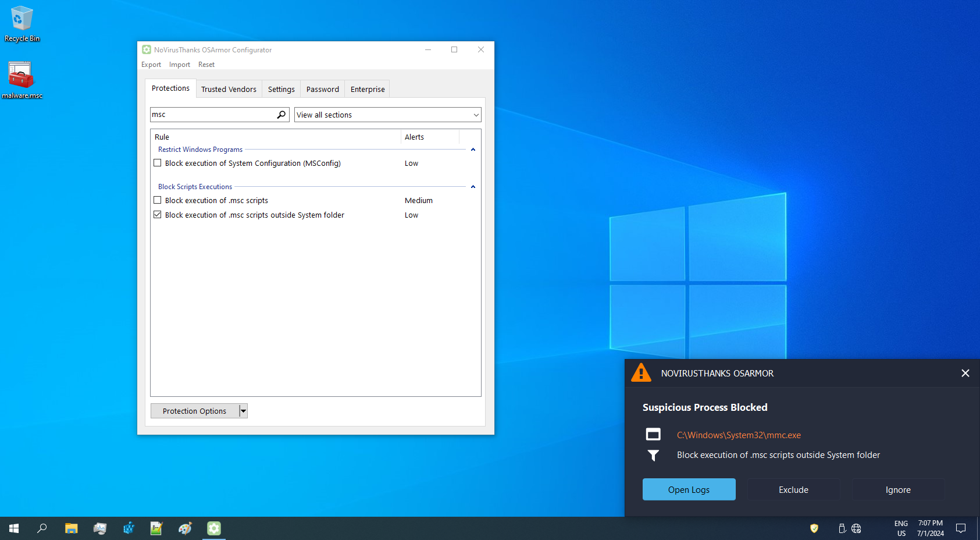This screenshot has height=540, width=980.
Task: Switch to the Settings tab
Action: pyautogui.click(x=281, y=89)
